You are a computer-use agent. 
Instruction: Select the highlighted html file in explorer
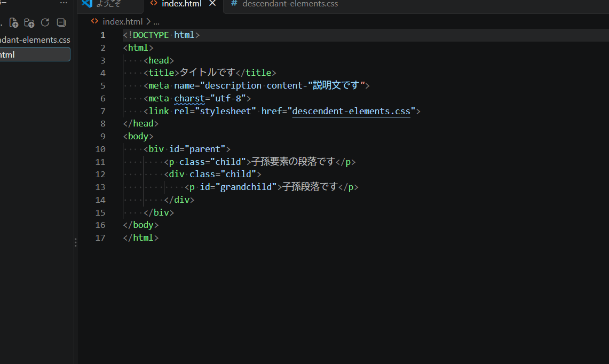click(x=35, y=54)
